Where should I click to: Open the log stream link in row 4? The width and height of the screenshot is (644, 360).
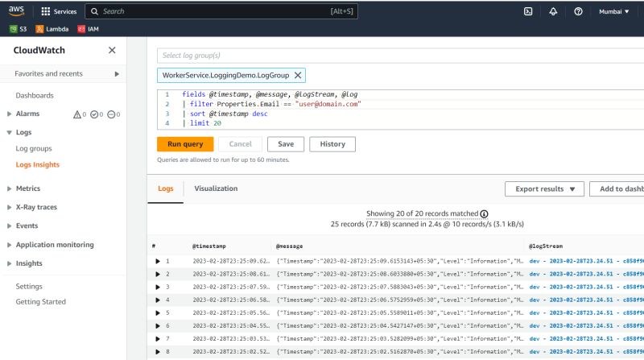click(x=587, y=300)
